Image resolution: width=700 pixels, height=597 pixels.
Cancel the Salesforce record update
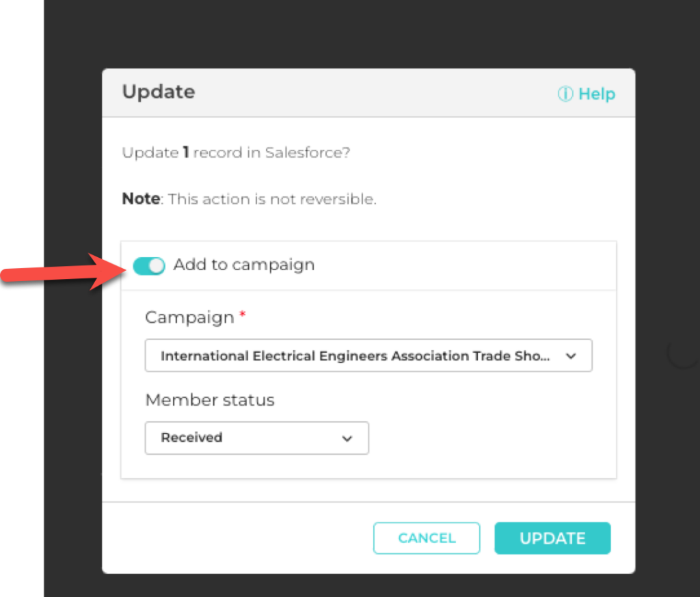pos(427,538)
